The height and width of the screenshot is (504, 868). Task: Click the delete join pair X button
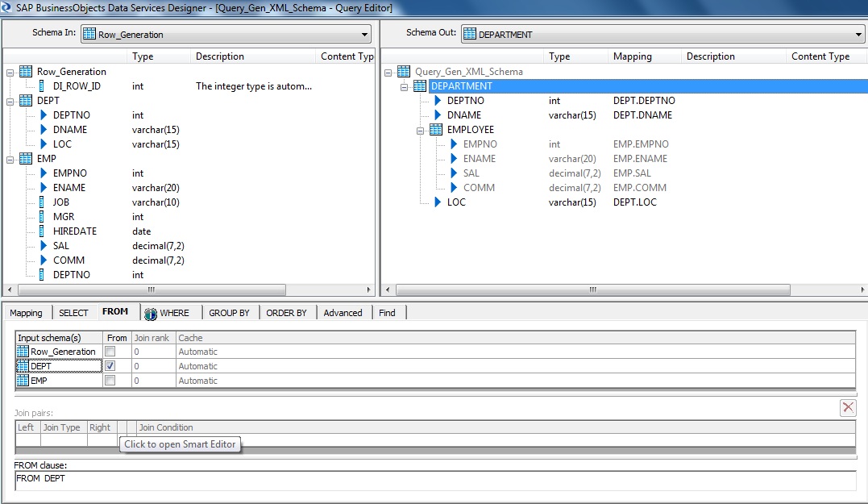point(848,408)
